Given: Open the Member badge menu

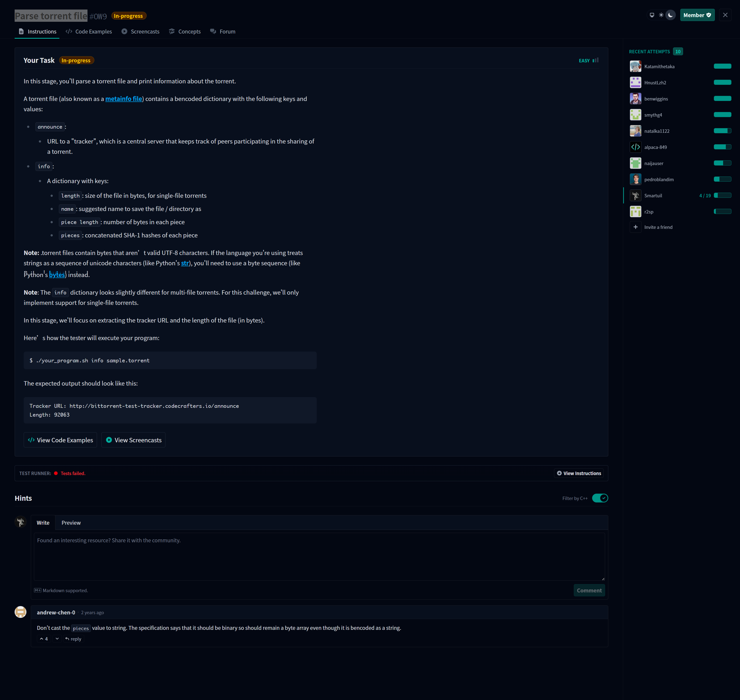Looking at the screenshot, I should point(697,15).
